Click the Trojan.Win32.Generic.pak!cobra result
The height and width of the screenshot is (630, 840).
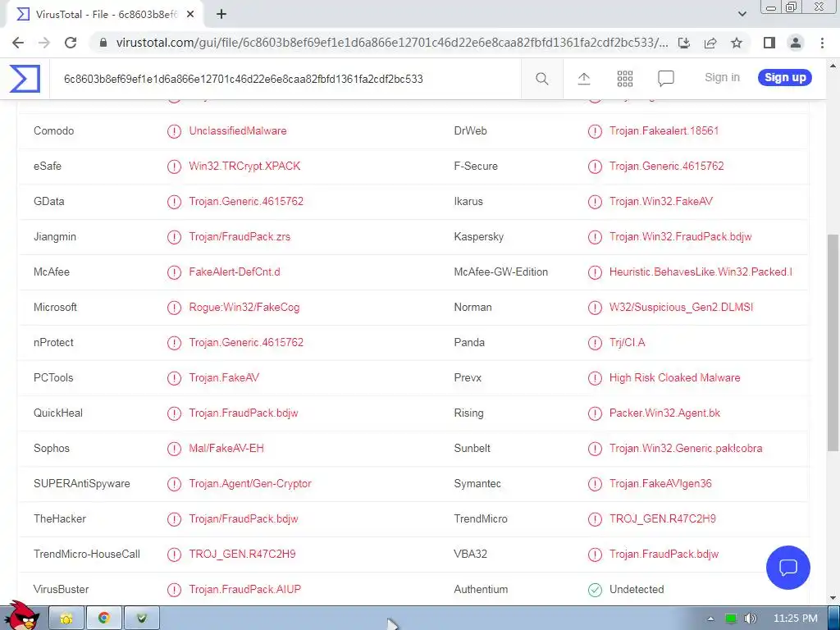(685, 449)
